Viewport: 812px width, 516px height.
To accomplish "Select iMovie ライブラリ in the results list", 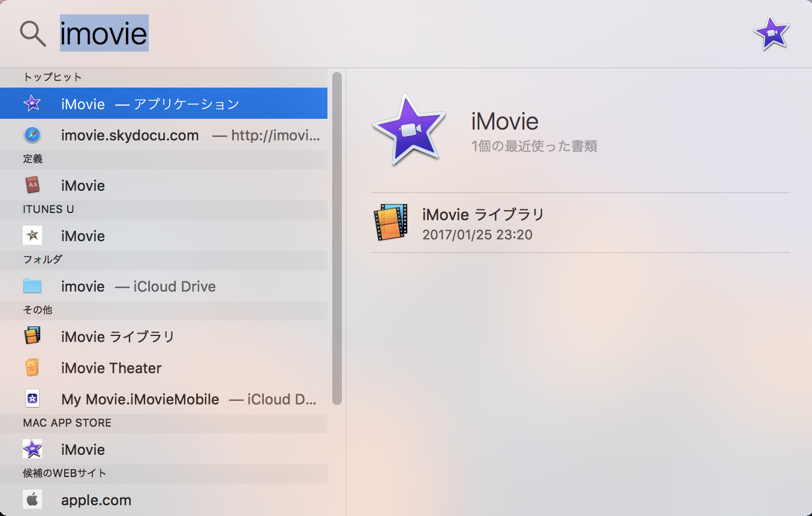I will (x=164, y=336).
